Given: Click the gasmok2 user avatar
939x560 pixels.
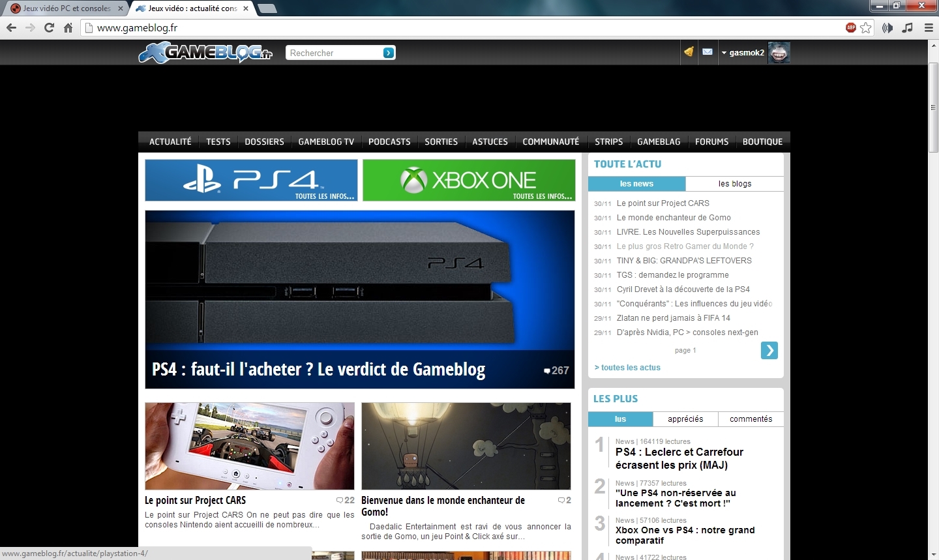Looking at the screenshot, I should coord(779,52).
